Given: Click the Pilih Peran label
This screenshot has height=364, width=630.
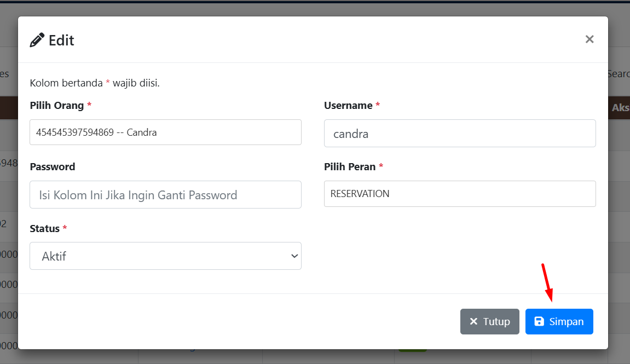Looking at the screenshot, I should coord(350,167).
